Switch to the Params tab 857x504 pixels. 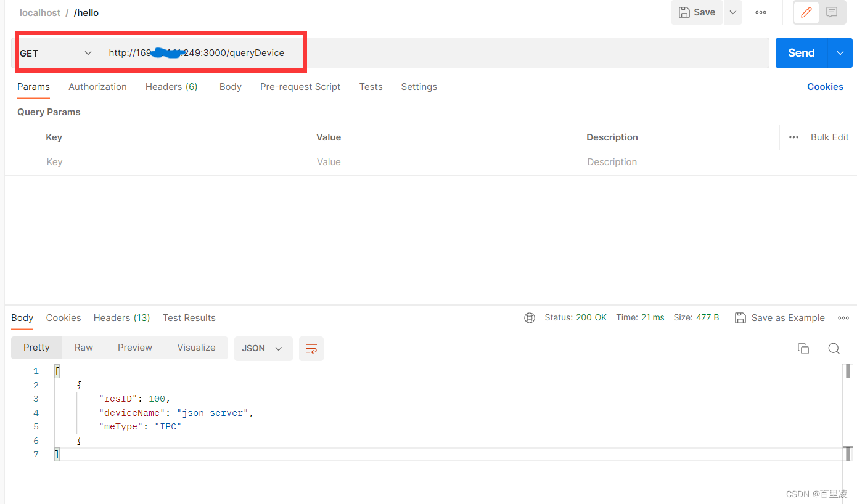[33, 87]
